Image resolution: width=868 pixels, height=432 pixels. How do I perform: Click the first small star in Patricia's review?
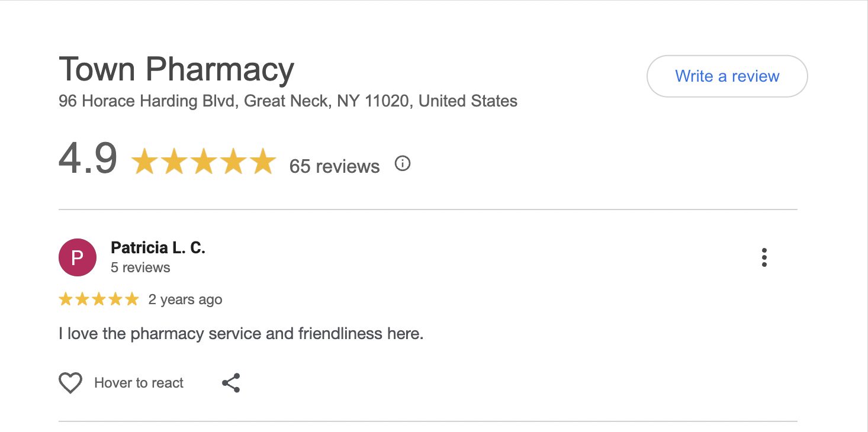[x=65, y=299]
